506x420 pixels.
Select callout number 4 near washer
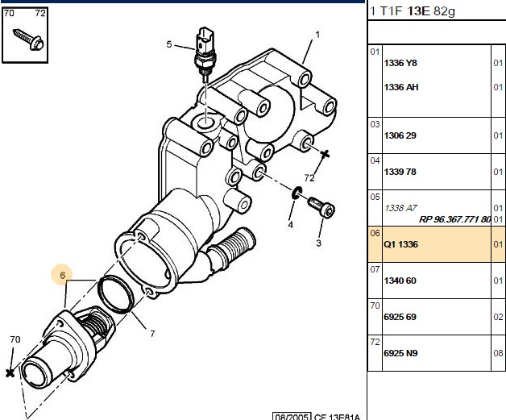(290, 225)
